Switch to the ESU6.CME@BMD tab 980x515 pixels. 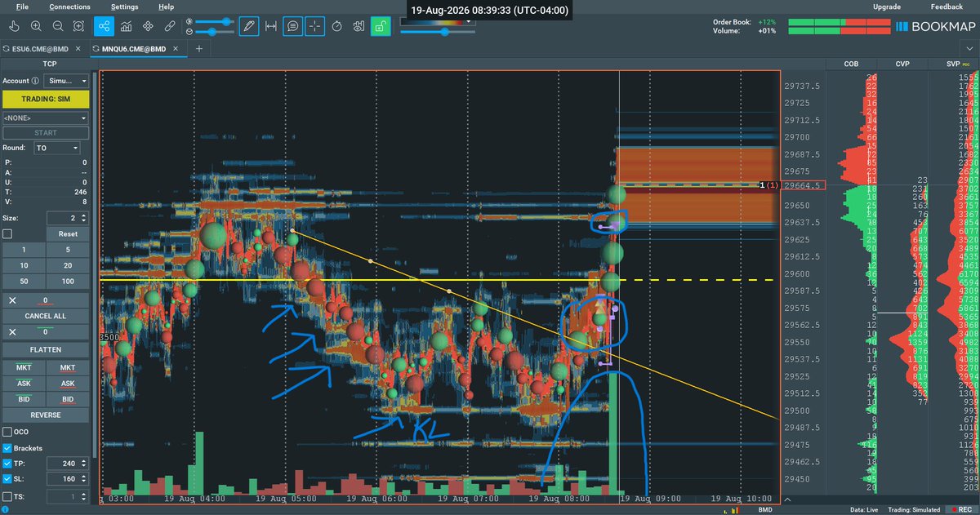click(41, 49)
